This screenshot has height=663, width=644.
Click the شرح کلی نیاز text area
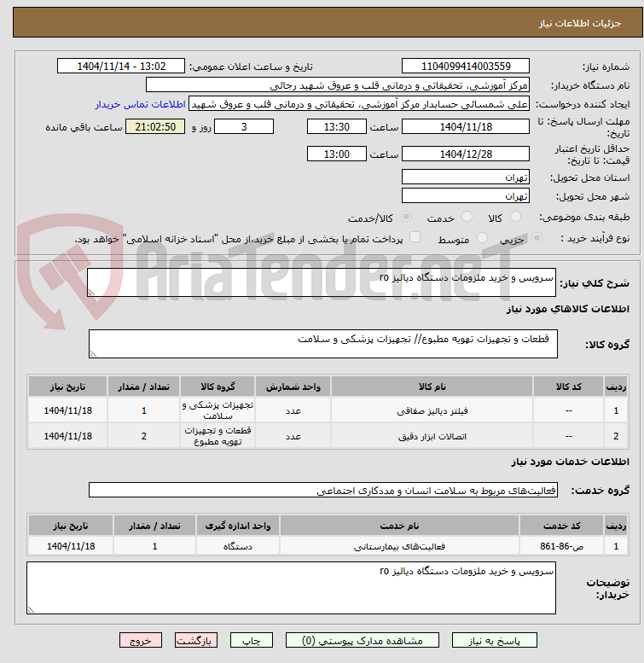[x=322, y=282]
